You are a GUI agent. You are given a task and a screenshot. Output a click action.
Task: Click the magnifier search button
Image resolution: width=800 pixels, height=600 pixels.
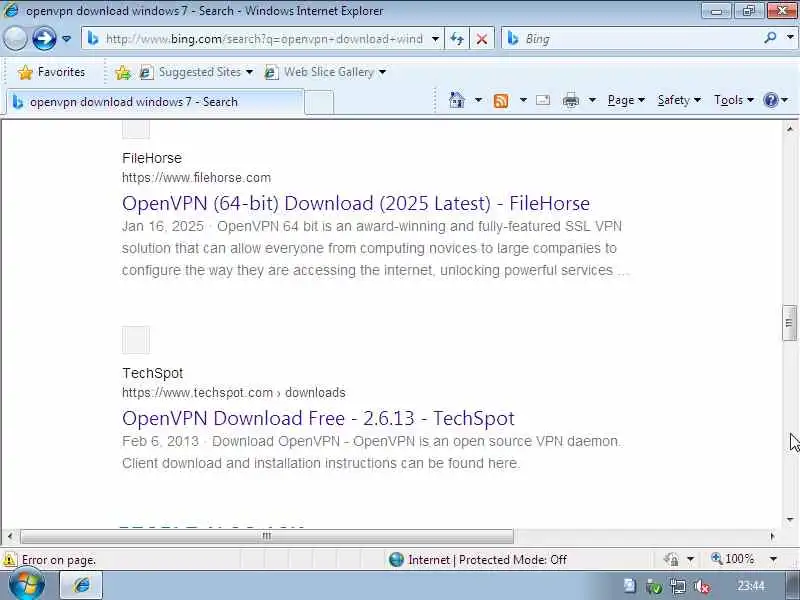coord(770,37)
